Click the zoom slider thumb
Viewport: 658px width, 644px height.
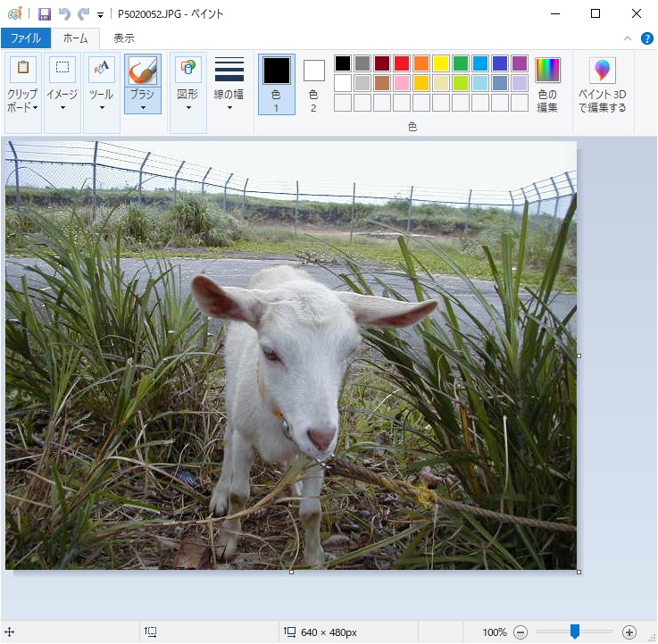[575, 631]
